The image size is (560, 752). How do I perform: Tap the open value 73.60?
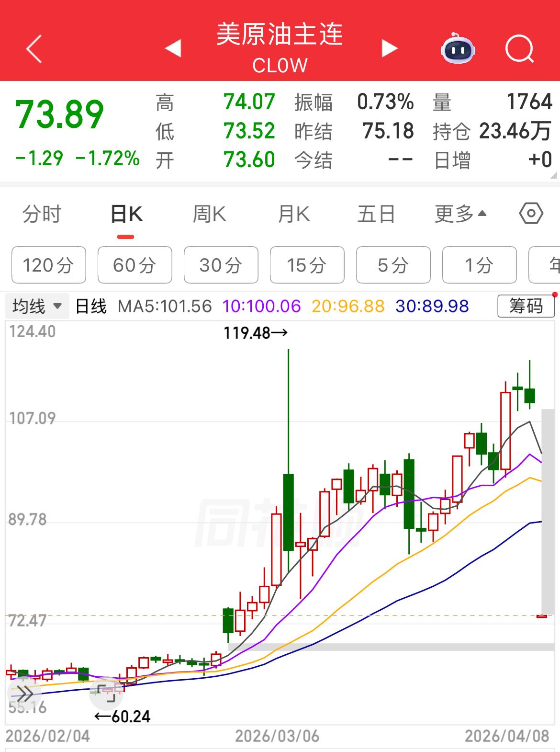249,160
